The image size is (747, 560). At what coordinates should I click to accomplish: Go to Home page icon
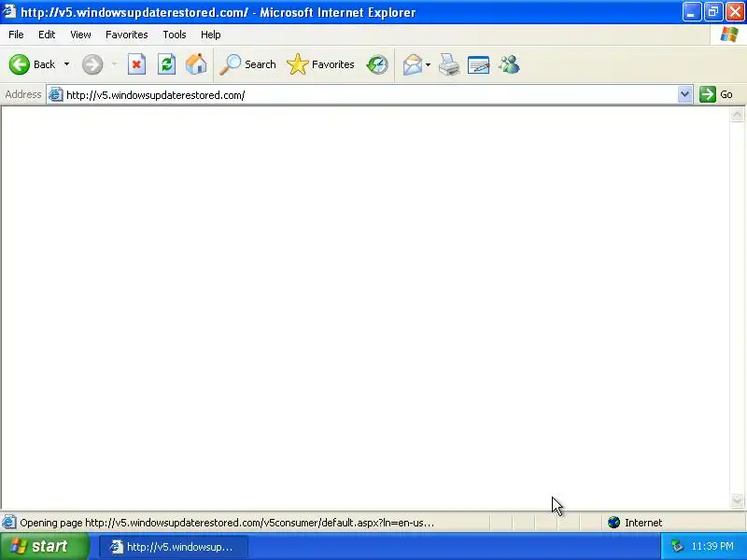[196, 64]
